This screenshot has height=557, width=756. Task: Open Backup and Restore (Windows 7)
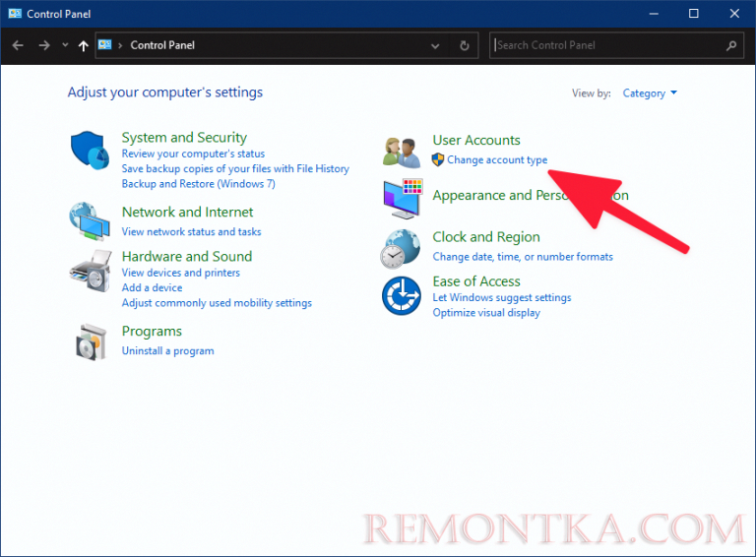pyautogui.click(x=198, y=184)
